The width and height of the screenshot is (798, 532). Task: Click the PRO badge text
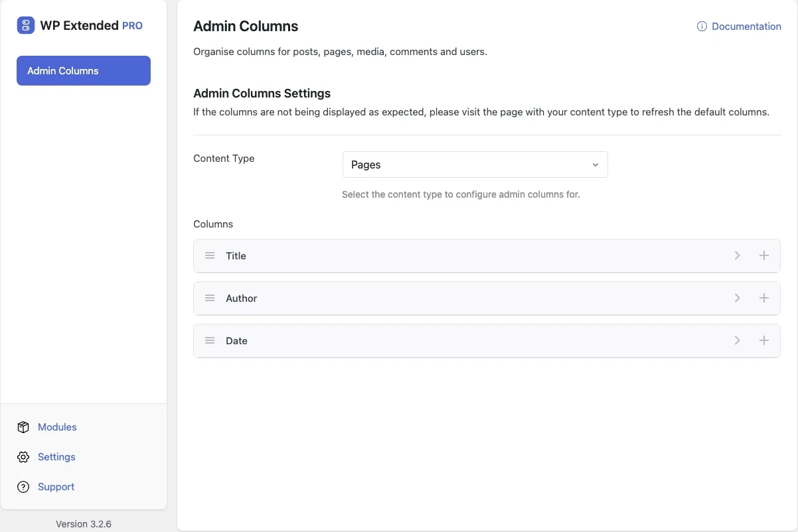coord(132,26)
